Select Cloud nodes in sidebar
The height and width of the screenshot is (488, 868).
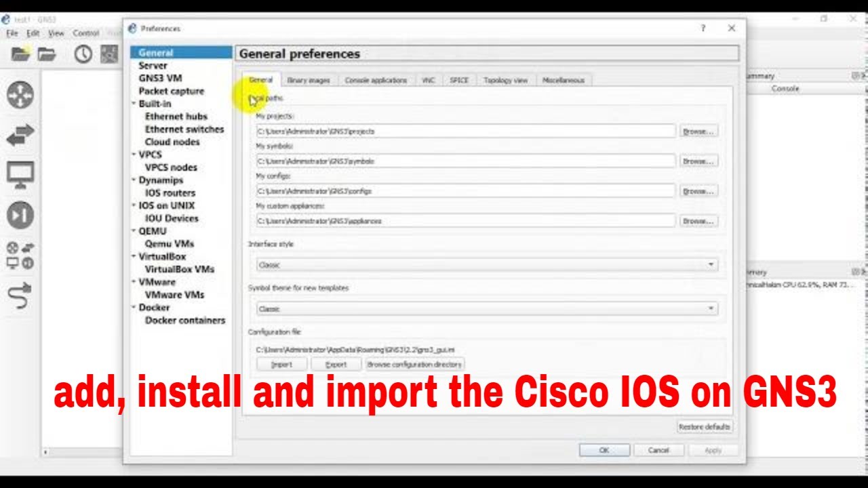click(172, 142)
